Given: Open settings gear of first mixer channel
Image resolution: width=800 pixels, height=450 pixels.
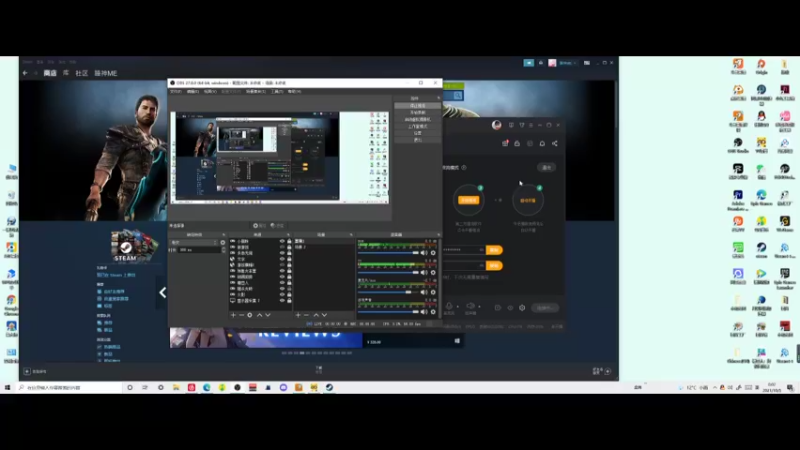Looking at the screenshot, I should [x=433, y=253].
